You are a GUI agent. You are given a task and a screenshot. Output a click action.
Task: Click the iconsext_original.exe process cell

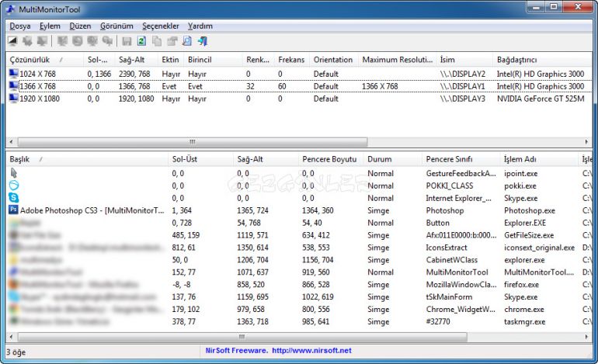coord(539,248)
